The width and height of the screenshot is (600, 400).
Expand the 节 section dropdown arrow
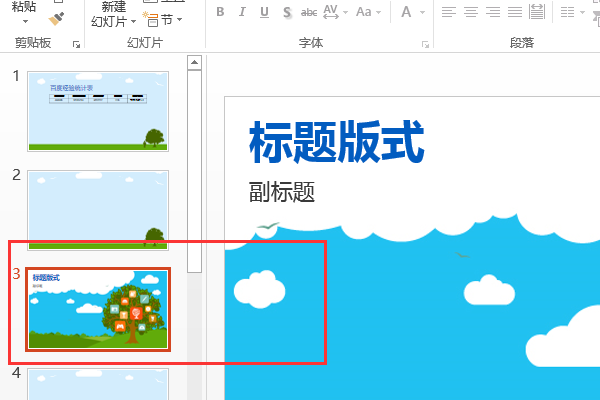[179, 19]
